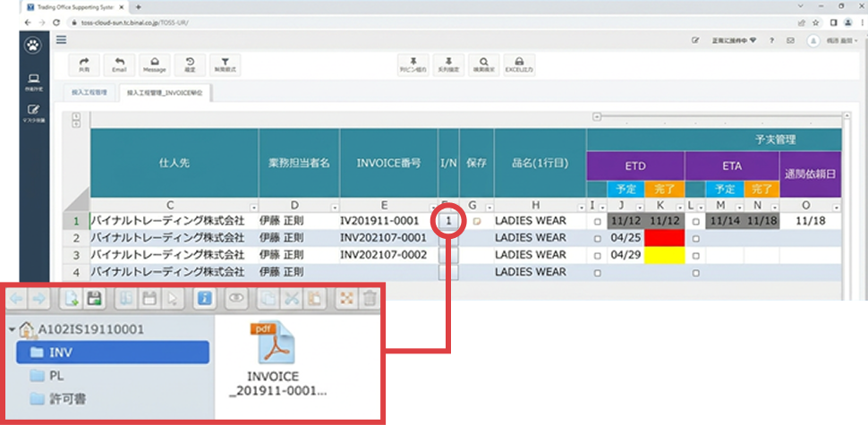Tick the ETD checkbox in row 4
The width and height of the screenshot is (868, 425).
[597, 273]
